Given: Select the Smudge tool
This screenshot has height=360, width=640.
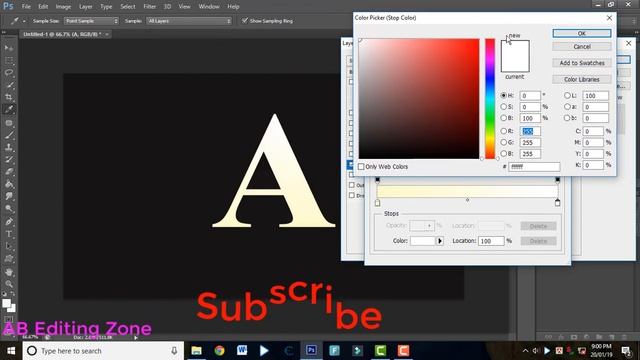Looking at the screenshot, I should point(9,196).
